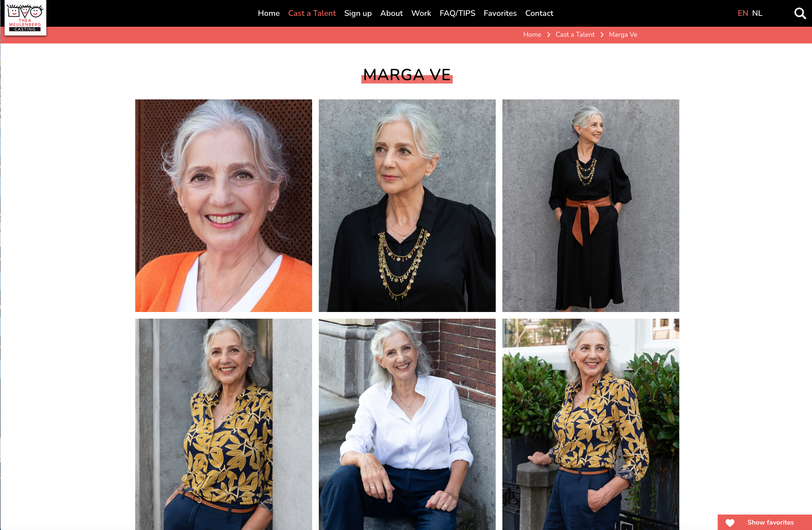Open the search magnifier icon
This screenshot has width=812, height=530.
(x=800, y=13)
